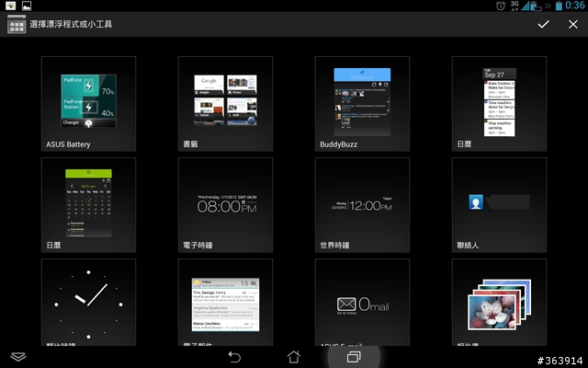Select the email inbox list widget tile
The height and width of the screenshot is (368, 588).
(225, 303)
